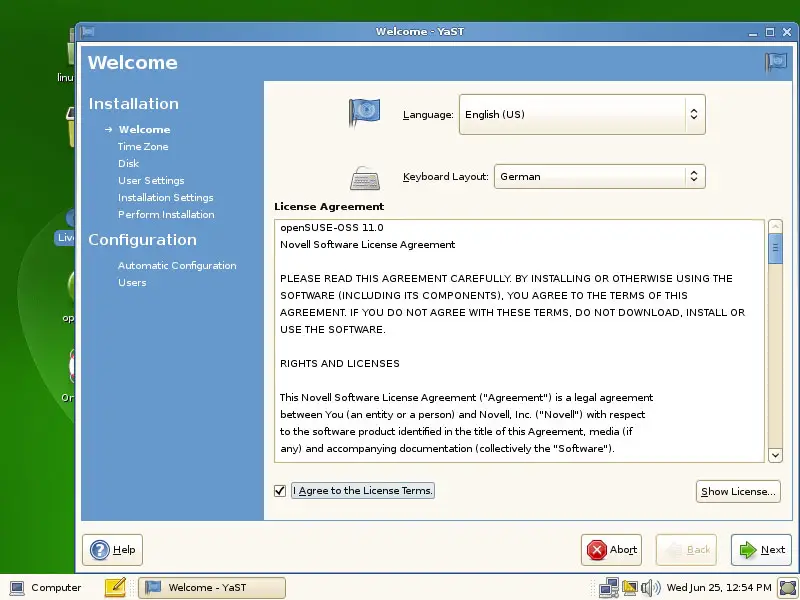
Task: Open the window menu icon in the title bar
Action: (88, 32)
